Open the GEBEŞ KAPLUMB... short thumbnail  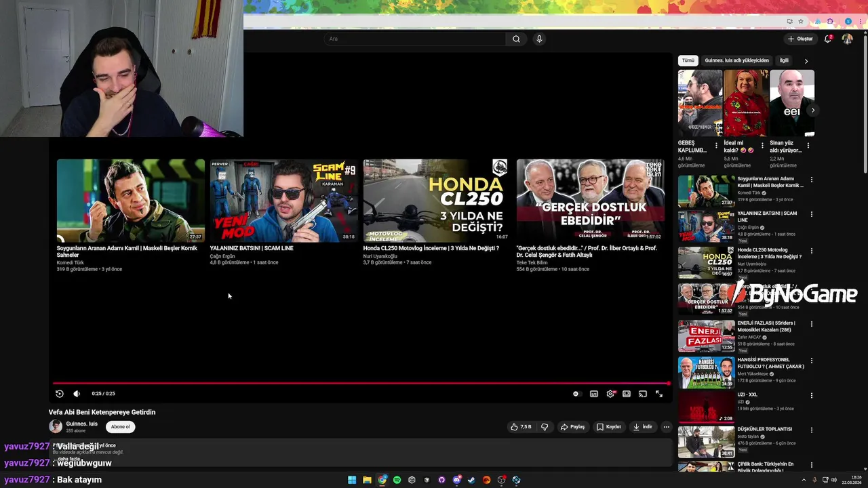pos(700,103)
